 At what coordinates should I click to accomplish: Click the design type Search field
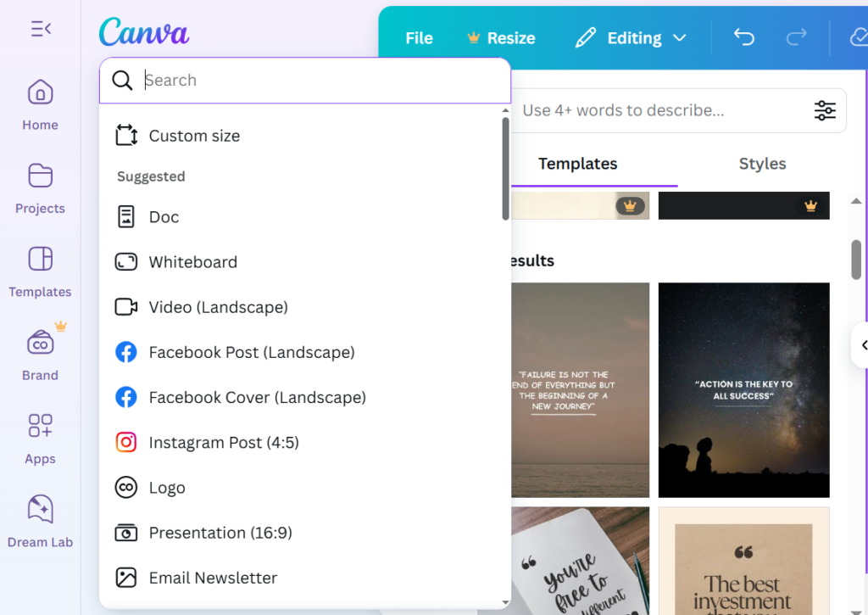click(322, 81)
